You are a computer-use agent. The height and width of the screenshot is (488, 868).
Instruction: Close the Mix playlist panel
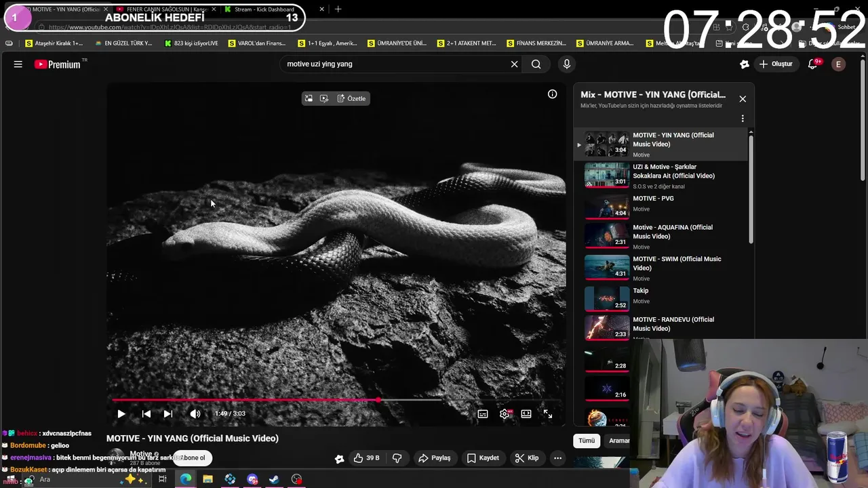pyautogui.click(x=743, y=99)
